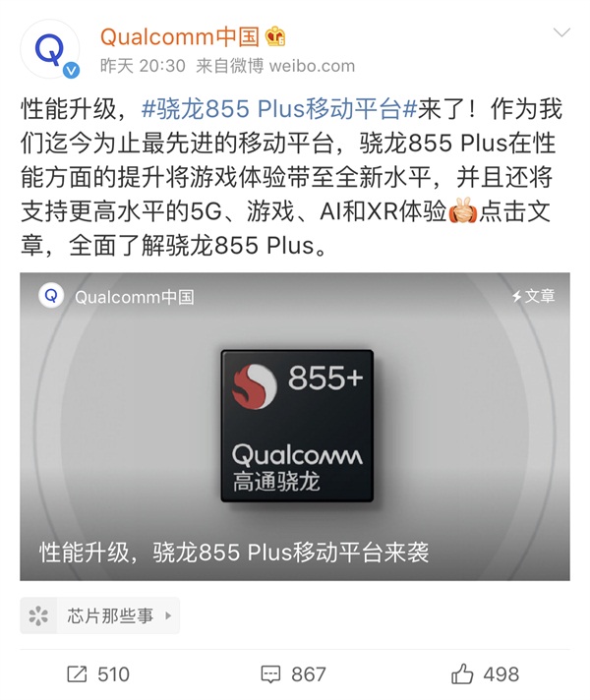This screenshot has height=700, width=590.
Task: Click the 867 comment count
Action: point(309,674)
